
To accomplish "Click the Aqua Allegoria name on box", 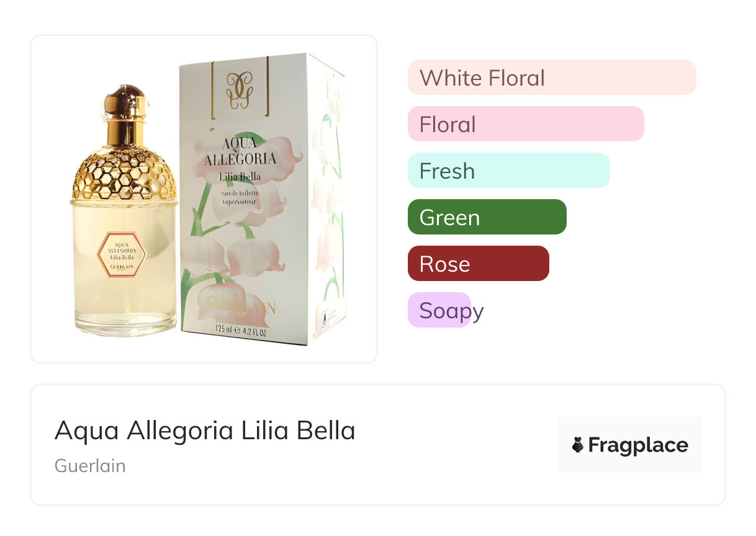I will [241, 153].
